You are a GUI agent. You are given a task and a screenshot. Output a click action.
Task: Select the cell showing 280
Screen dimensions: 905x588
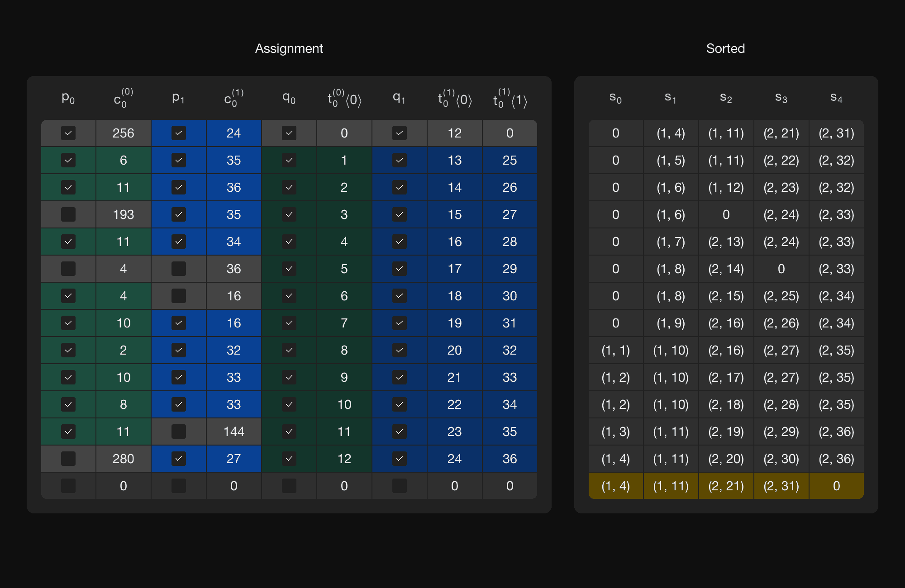(123, 459)
